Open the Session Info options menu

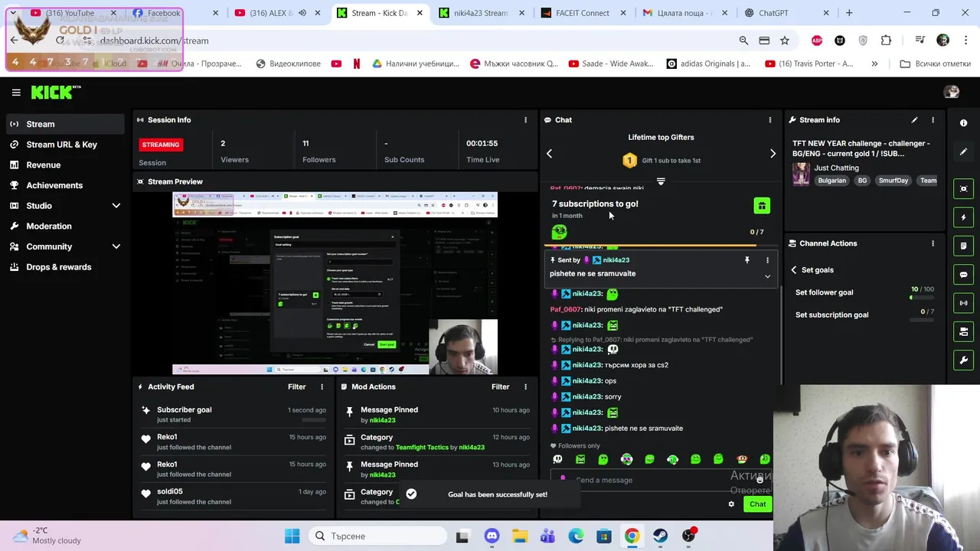525,120
